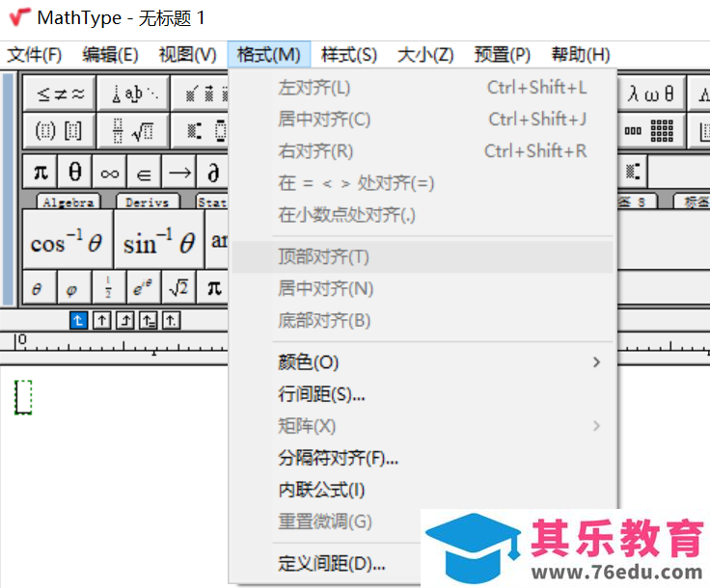Image resolution: width=710 pixels, height=588 pixels.
Task: Select 左对齐(L) alignment option
Action: point(423,88)
